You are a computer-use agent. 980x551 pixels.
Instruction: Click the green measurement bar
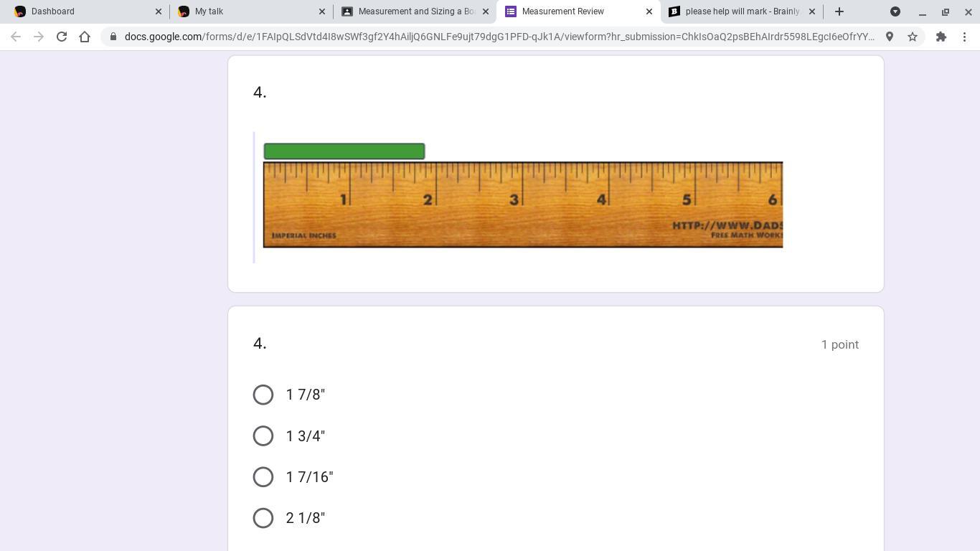[344, 151]
